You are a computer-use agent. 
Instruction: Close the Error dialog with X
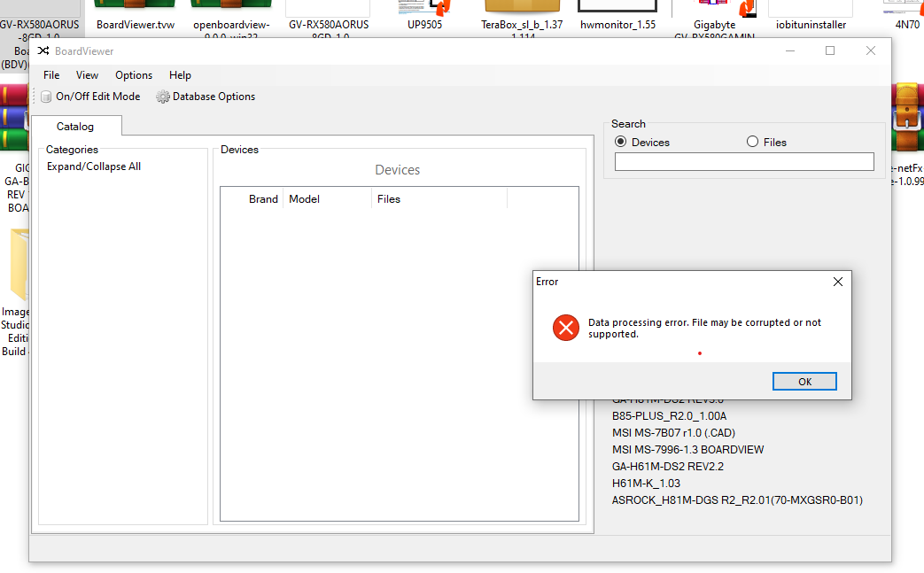837,282
